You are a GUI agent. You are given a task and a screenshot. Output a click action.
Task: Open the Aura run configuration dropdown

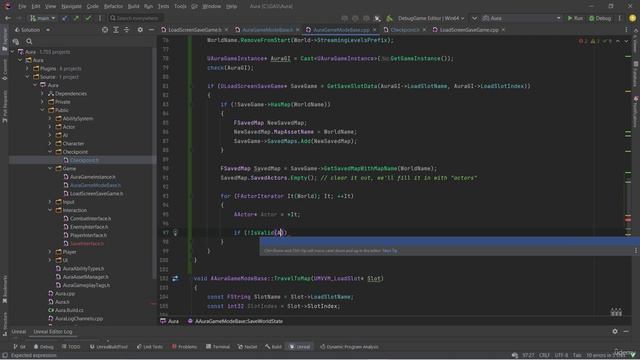(522, 18)
